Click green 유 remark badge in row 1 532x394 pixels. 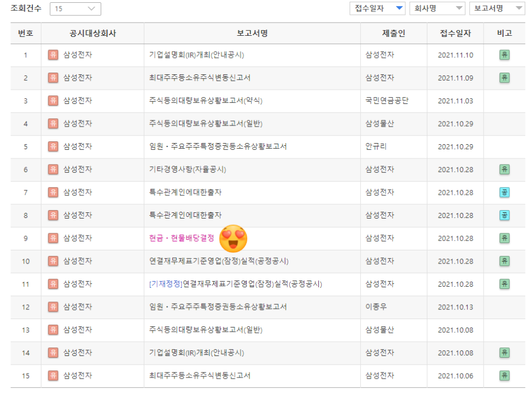pyautogui.click(x=505, y=55)
